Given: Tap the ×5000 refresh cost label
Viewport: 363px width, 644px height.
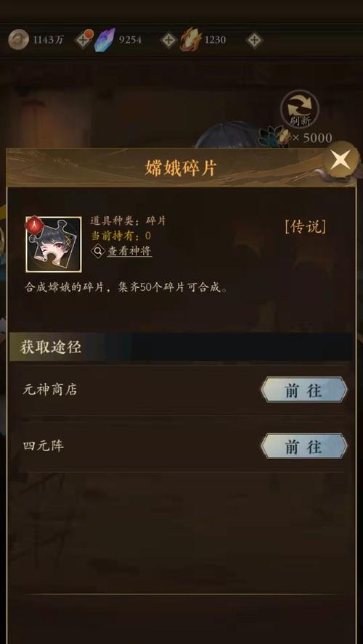Looking at the screenshot, I should [311, 138].
